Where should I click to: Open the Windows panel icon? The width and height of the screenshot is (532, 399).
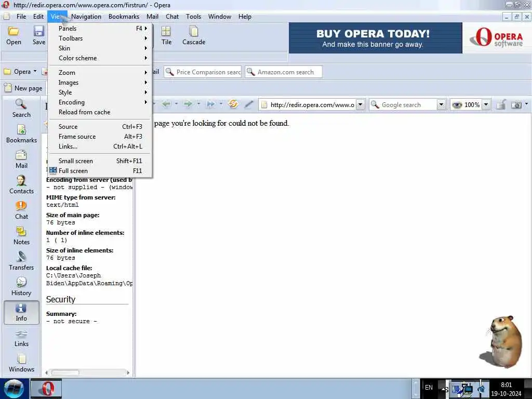tap(21, 363)
